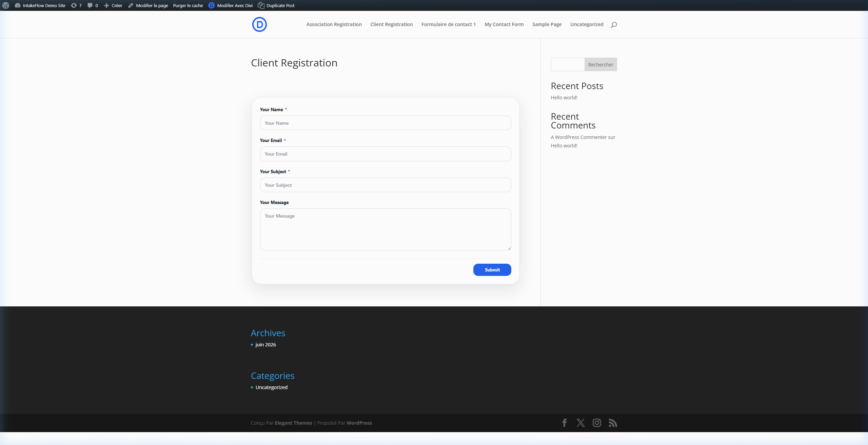Open the Facebook icon in the footer
Image resolution: width=868 pixels, height=445 pixels.
565,423
